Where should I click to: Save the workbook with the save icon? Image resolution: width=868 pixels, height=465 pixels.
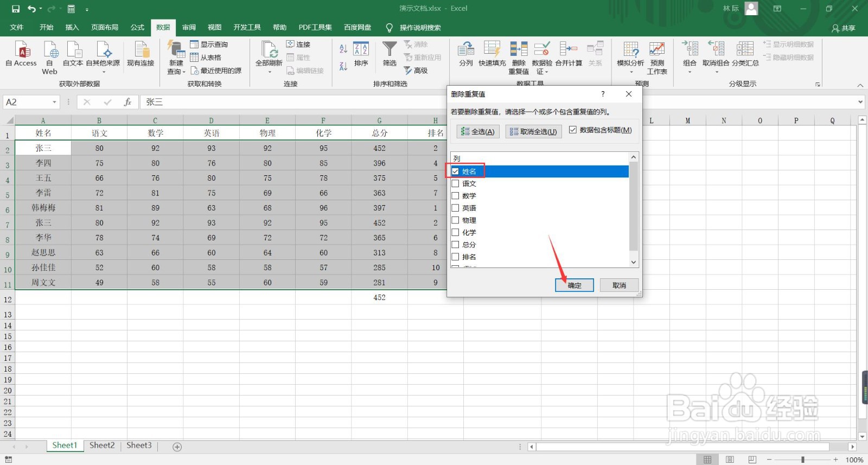click(x=16, y=9)
